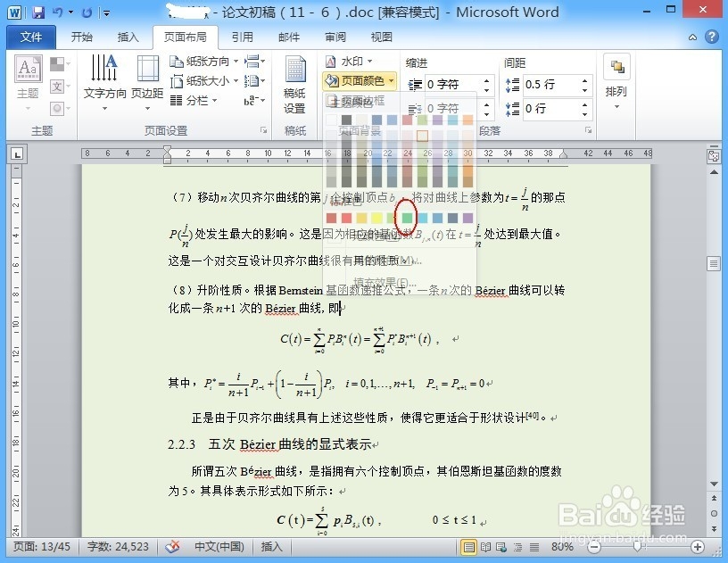Image resolution: width=728 pixels, height=563 pixels.
Task: Open theme effects picker
Action: coord(60,109)
